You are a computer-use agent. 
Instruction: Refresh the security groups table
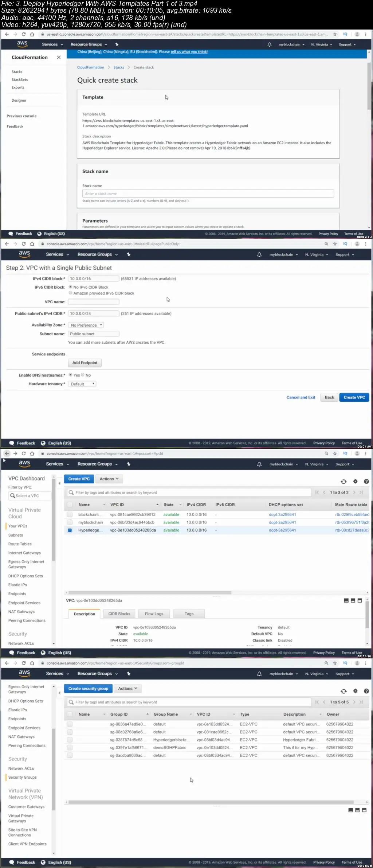pos(343,691)
